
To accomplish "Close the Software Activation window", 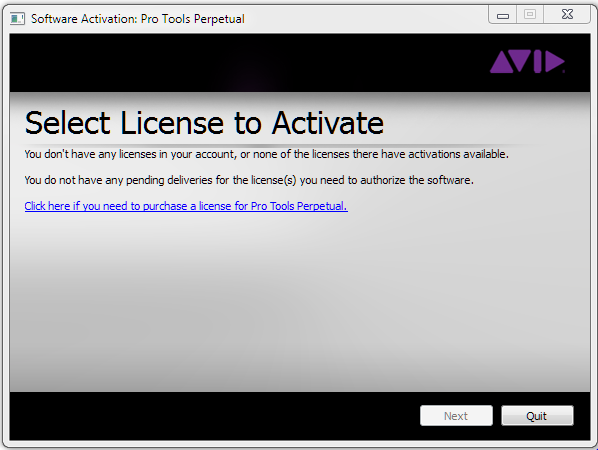I will [567, 15].
